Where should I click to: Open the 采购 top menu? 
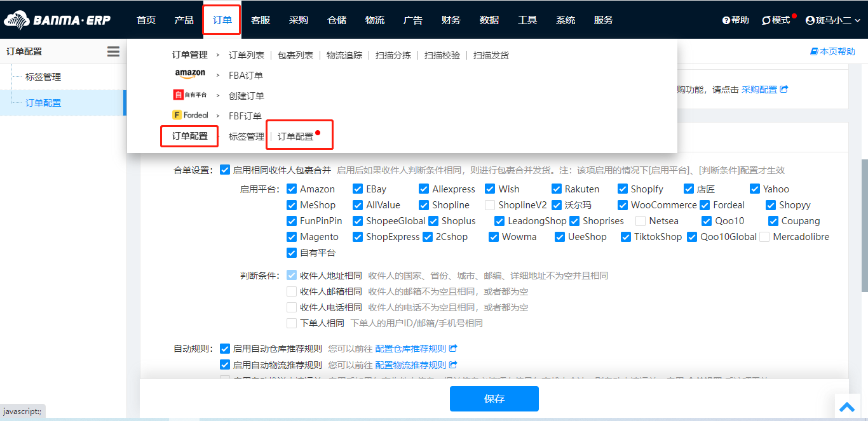click(299, 20)
